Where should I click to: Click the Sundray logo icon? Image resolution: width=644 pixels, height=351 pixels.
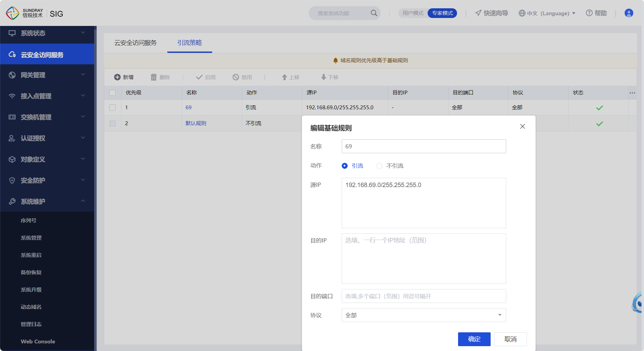pyautogui.click(x=12, y=13)
